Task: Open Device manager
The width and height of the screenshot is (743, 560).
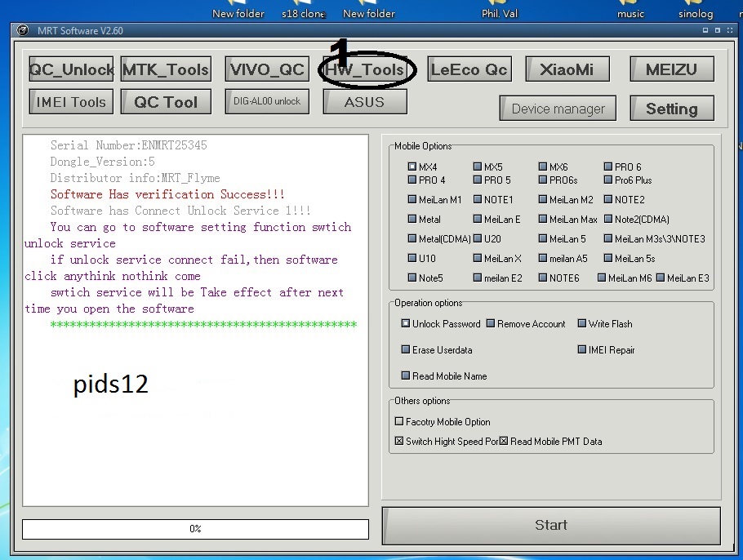Action: tap(558, 109)
